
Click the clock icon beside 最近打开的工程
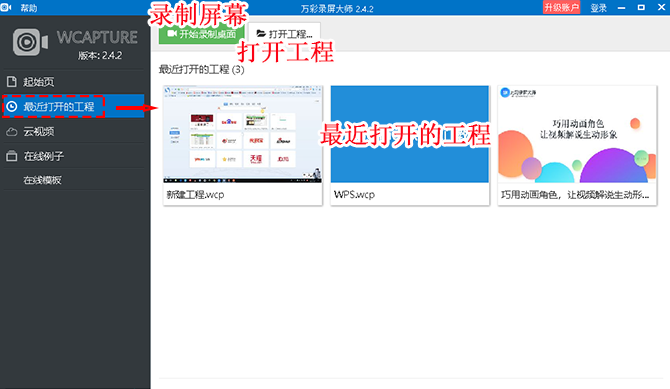12,106
